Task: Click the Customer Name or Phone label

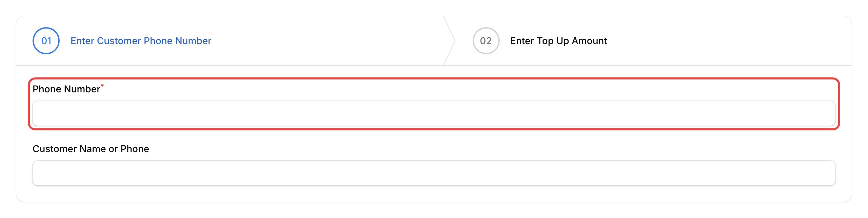Action: (x=91, y=149)
